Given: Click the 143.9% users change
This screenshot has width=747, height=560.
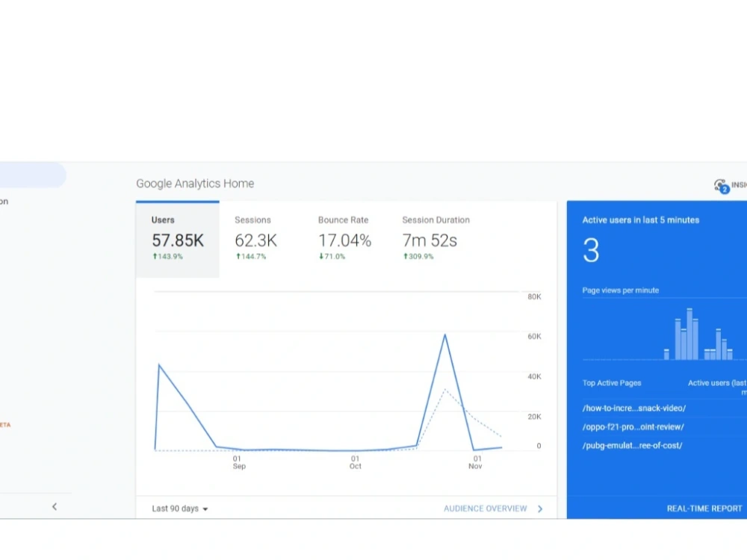Looking at the screenshot, I should 167,256.
